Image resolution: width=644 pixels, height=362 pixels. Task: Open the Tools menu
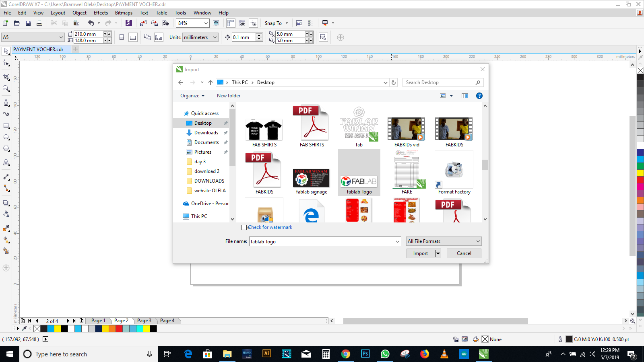(180, 13)
